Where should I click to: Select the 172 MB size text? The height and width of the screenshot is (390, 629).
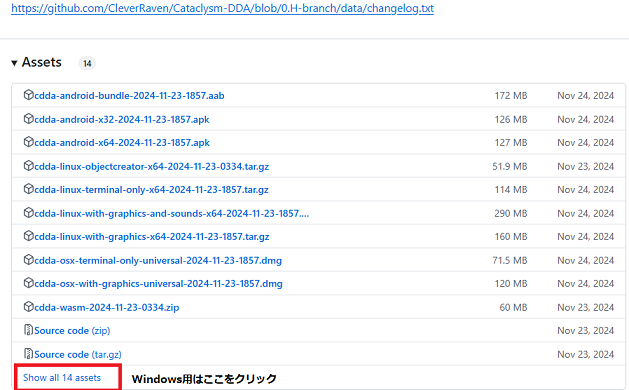pos(511,95)
